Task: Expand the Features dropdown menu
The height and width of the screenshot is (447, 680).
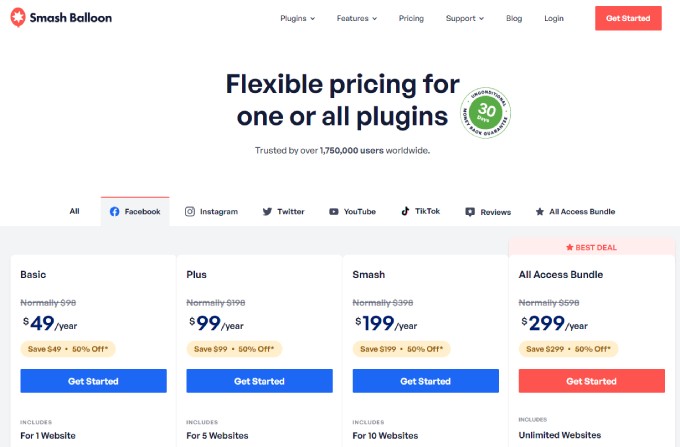Action: click(x=358, y=18)
